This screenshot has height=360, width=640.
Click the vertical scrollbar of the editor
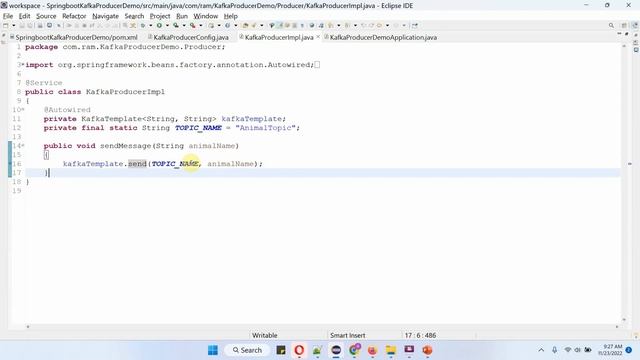624,183
